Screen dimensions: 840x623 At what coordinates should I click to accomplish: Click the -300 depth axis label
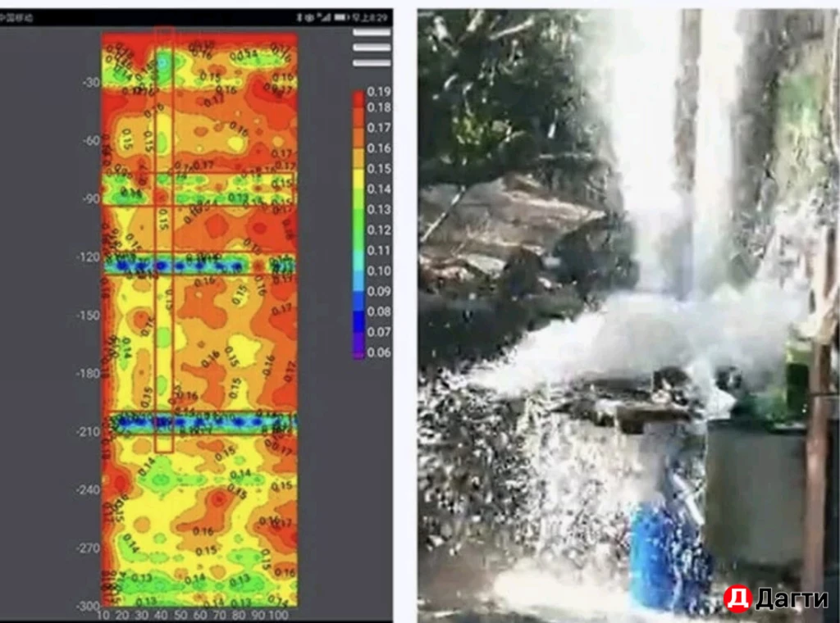pos(87,606)
